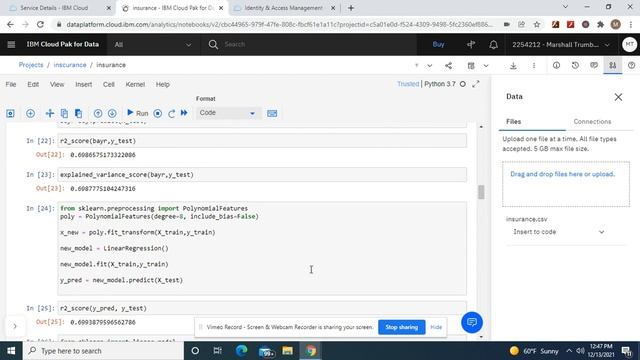Save the notebook with save icon
The width and height of the screenshot is (640, 360).
[11, 113]
